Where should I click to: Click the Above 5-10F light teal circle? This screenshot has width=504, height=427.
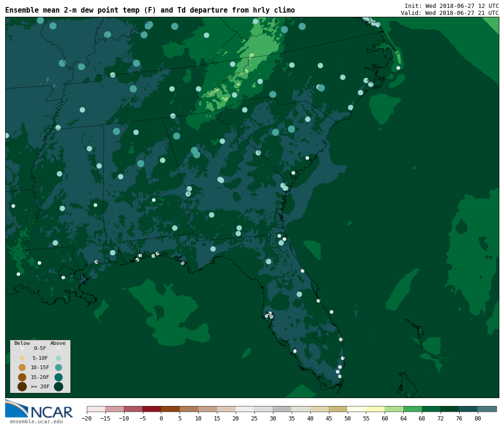click(x=58, y=358)
